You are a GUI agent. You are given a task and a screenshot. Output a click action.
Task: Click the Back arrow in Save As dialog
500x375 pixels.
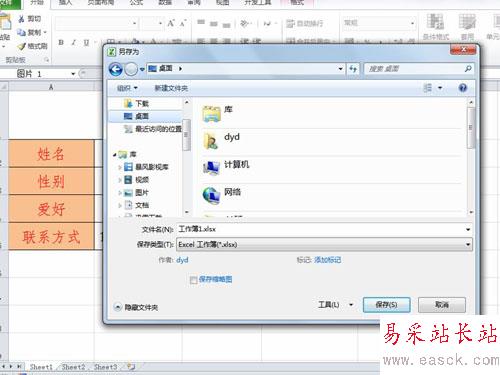point(116,69)
